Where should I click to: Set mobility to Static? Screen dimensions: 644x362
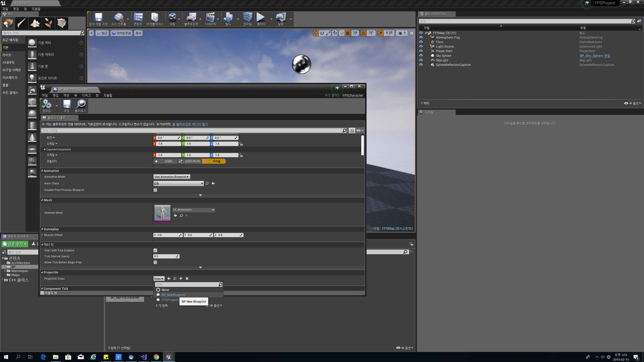click(x=165, y=161)
